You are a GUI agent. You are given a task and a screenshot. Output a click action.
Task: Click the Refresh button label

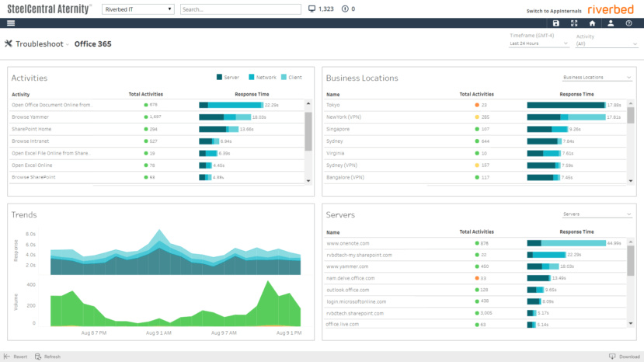click(52, 357)
